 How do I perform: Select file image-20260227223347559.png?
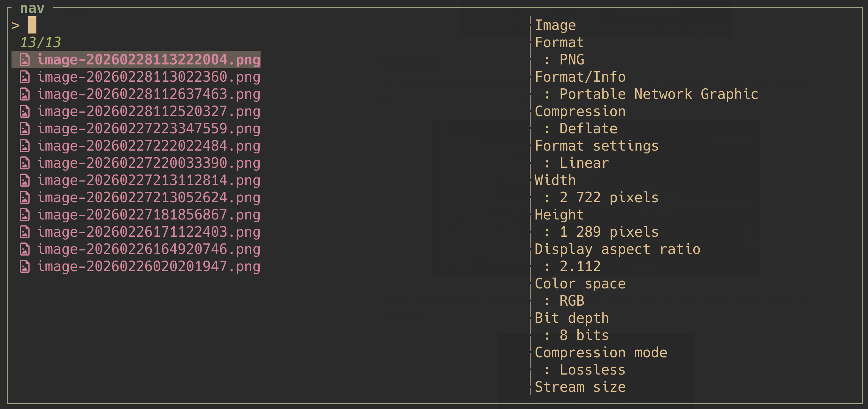[x=148, y=128]
